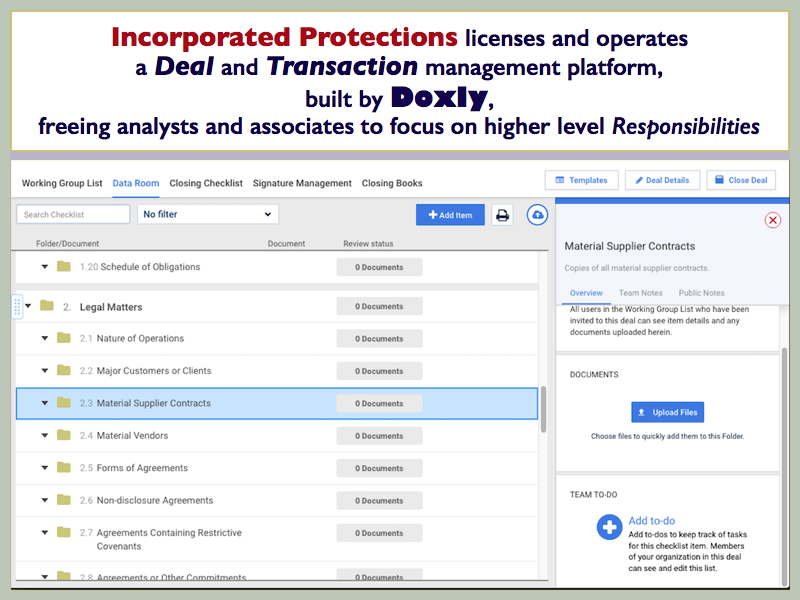Click the Material Vendors folder icon
This screenshot has height=600, width=800.
[x=64, y=435]
